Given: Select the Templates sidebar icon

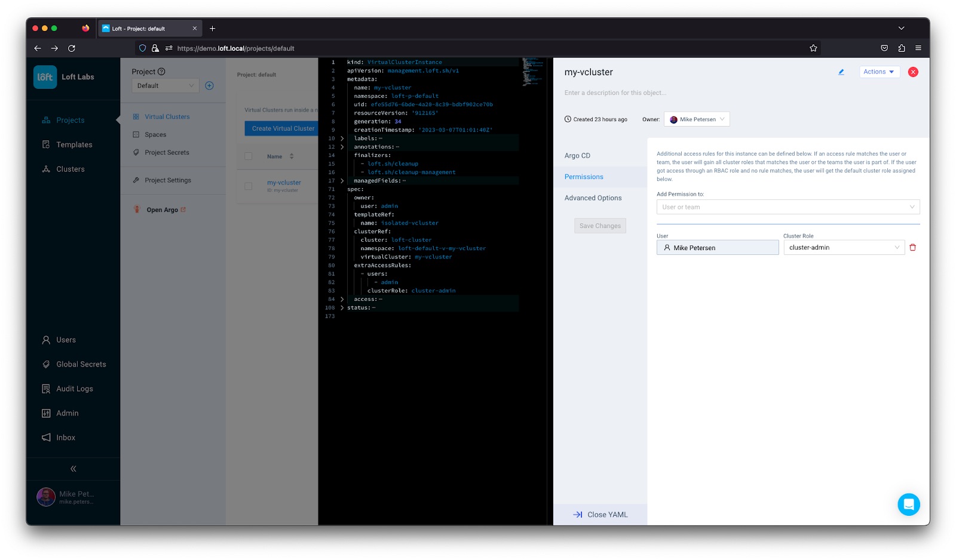Looking at the screenshot, I should [73, 144].
